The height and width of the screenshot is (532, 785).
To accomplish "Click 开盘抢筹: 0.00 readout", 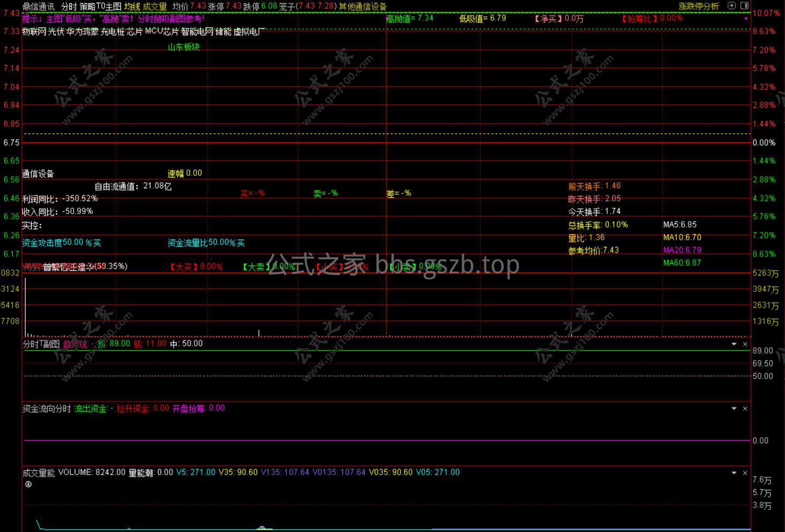I will tap(199, 409).
